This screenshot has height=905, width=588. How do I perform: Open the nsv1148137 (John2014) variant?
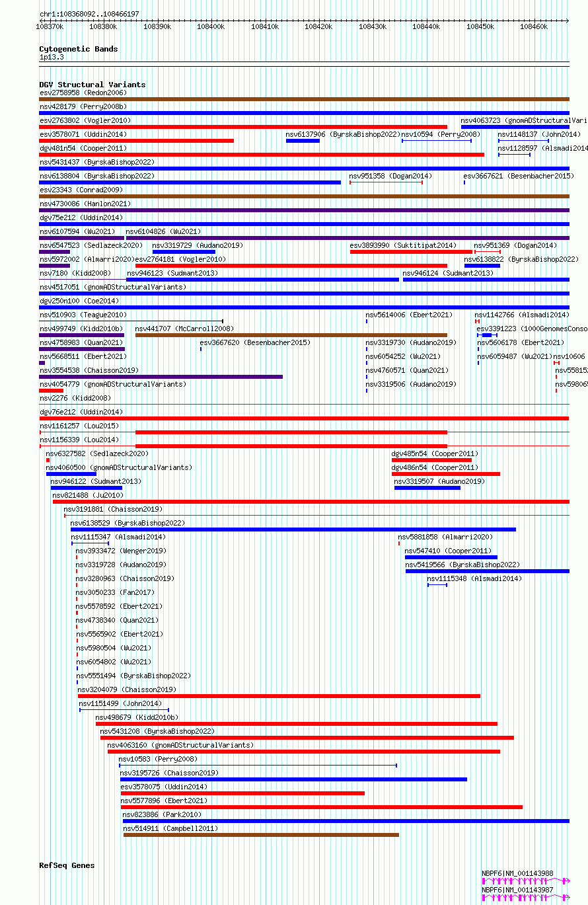[x=539, y=134]
